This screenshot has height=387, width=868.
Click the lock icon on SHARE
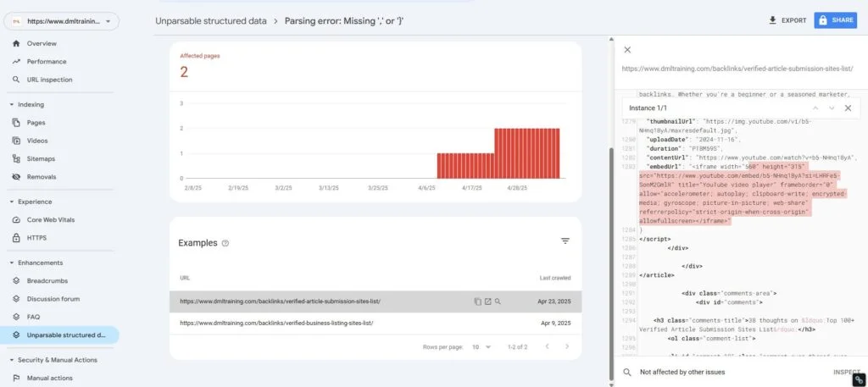click(x=822, y=20)
